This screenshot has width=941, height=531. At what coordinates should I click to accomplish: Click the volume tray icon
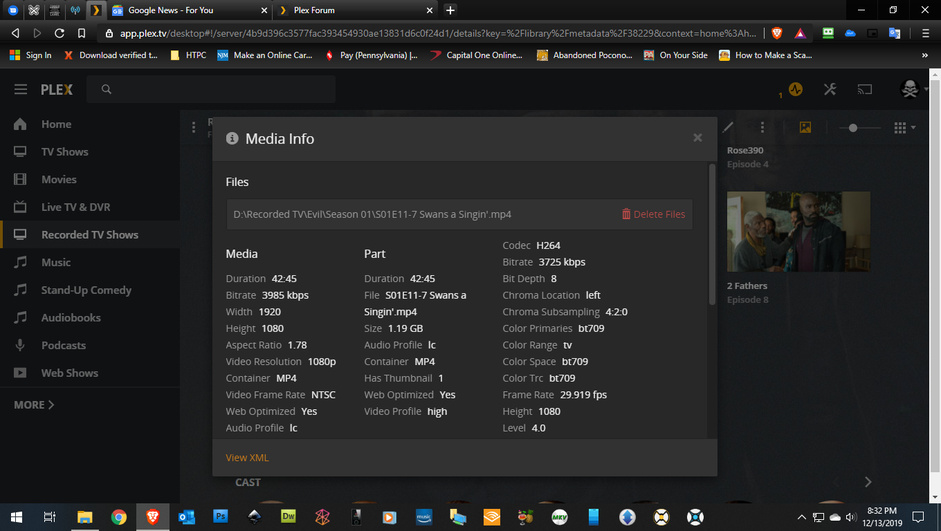tap(850, 517)
